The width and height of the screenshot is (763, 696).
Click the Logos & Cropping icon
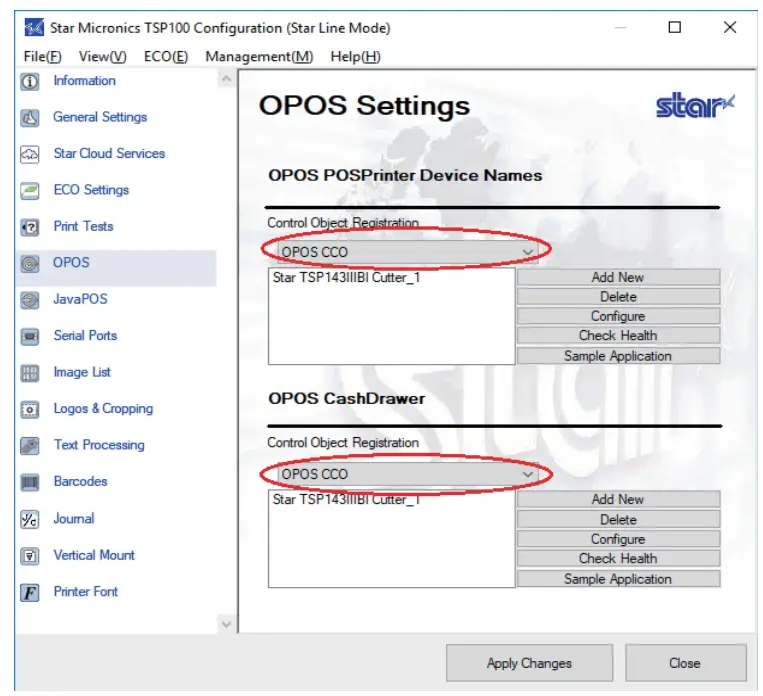[x=30, y=409]
